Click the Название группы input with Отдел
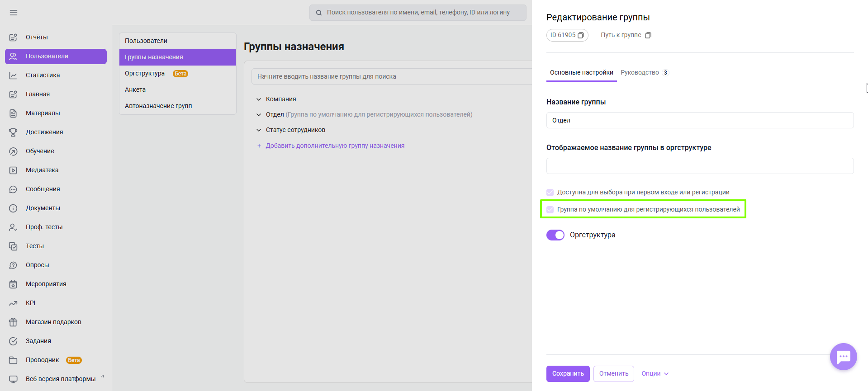The image size is (868, 391). (x=700, y=120)
